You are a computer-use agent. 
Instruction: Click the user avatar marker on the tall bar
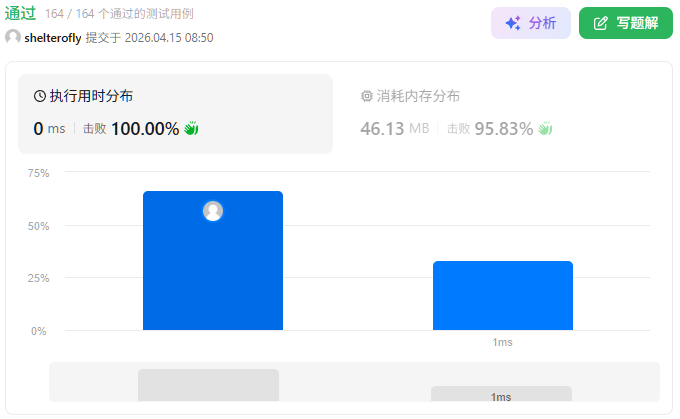pos(213,211)
